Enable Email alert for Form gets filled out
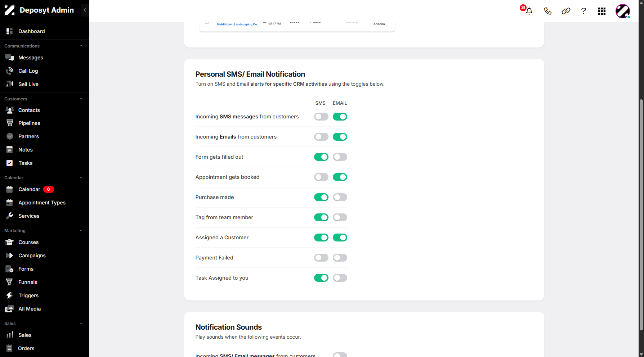 tap(340, 157)
